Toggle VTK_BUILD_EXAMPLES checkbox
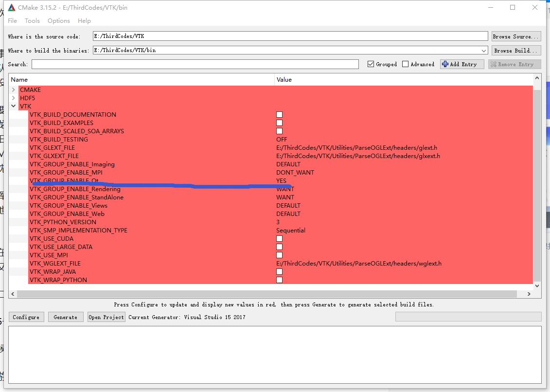550x392 pixels. pos(279,123)
